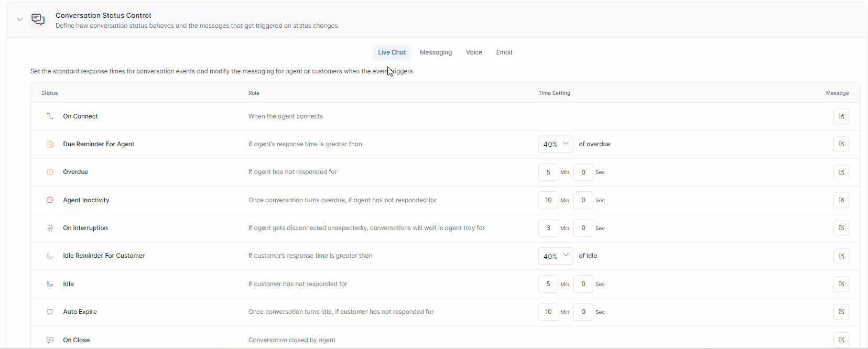Click the Auto Expire status icon
The image size is (868, 349).
50,312
